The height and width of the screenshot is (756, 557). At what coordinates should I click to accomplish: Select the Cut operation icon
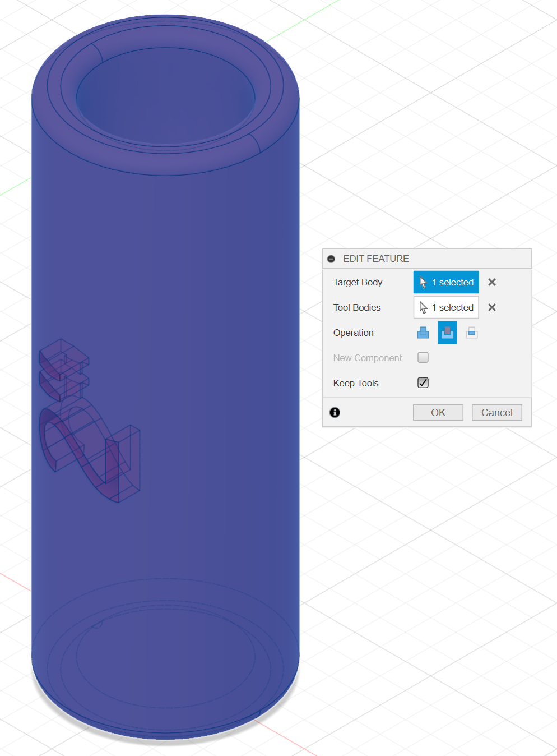click(x=447, y=333)
